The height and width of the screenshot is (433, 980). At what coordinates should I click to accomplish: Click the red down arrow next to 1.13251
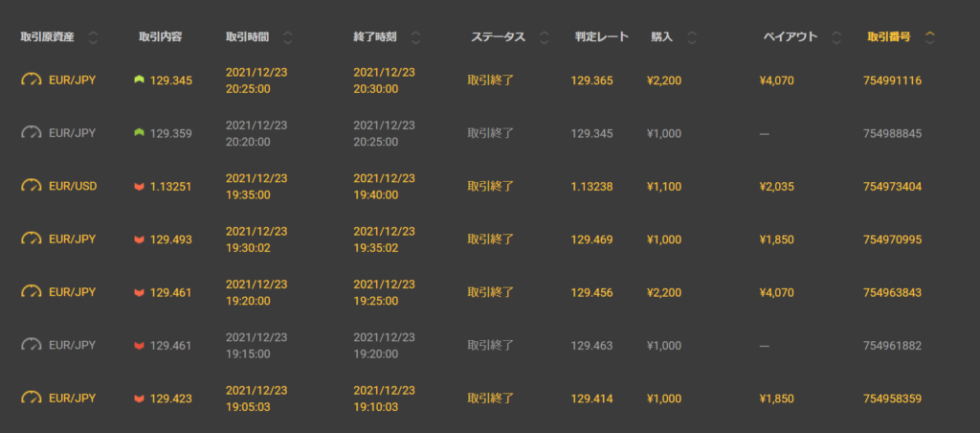coord(139,187)
